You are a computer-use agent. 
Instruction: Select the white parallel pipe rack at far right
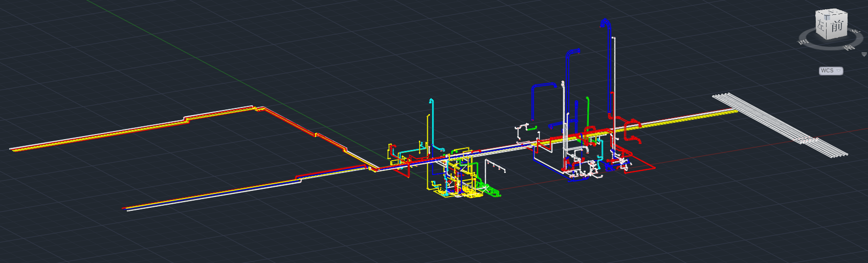(x=780, y=124)
